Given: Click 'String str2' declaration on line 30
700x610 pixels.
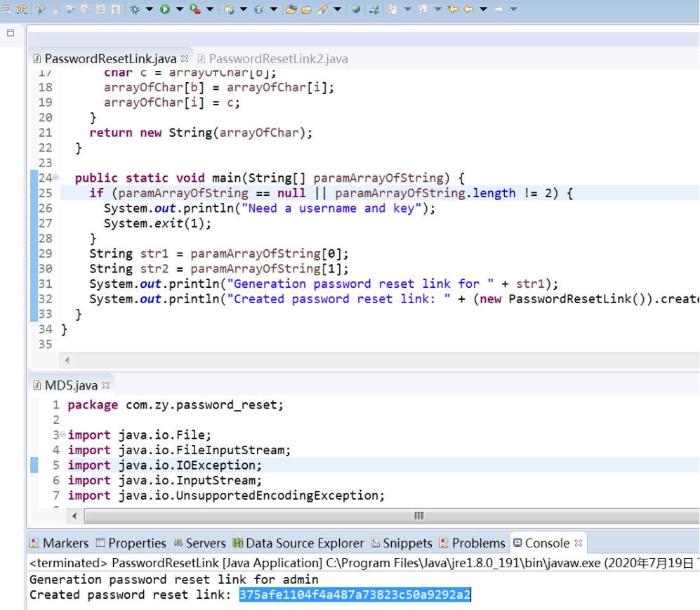Looking at the screenshot, I should tap(129, 269).
